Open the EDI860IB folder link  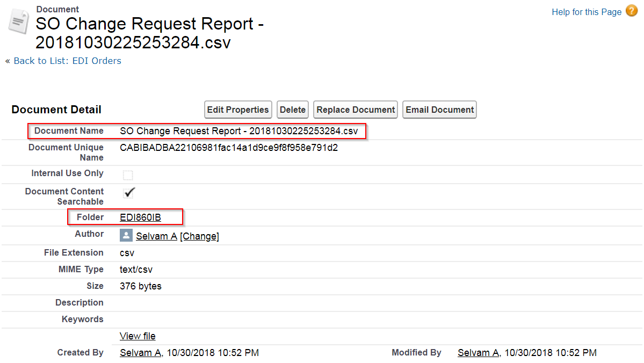click(141, 217)
